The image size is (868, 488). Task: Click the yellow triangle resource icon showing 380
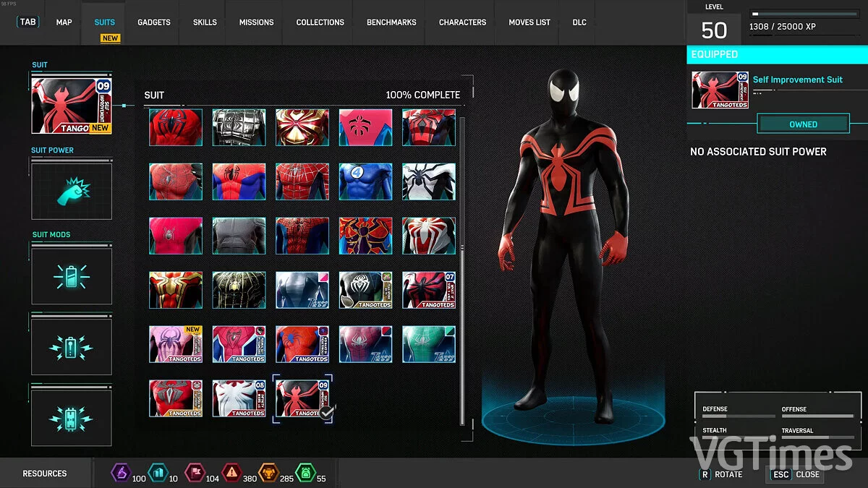click(233, 473)
